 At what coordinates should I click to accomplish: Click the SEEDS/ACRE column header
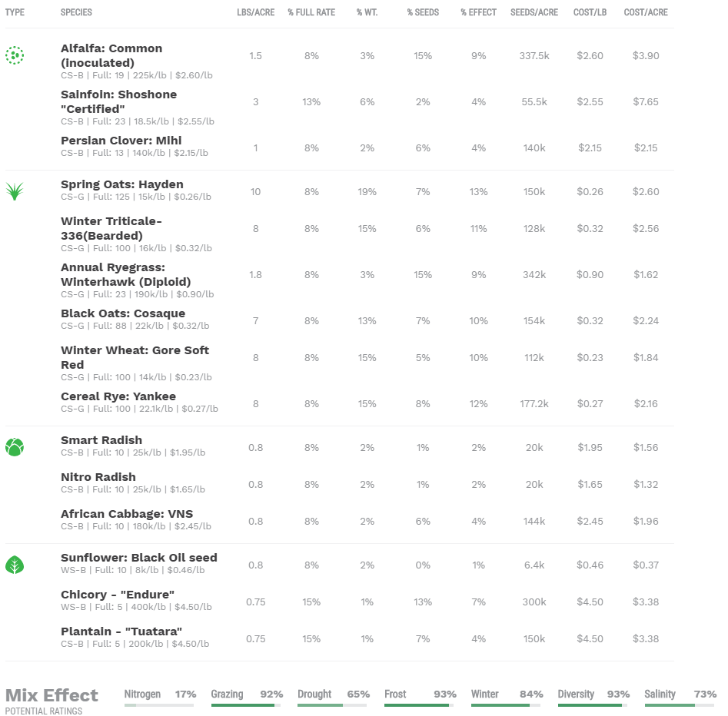point(534,12)
